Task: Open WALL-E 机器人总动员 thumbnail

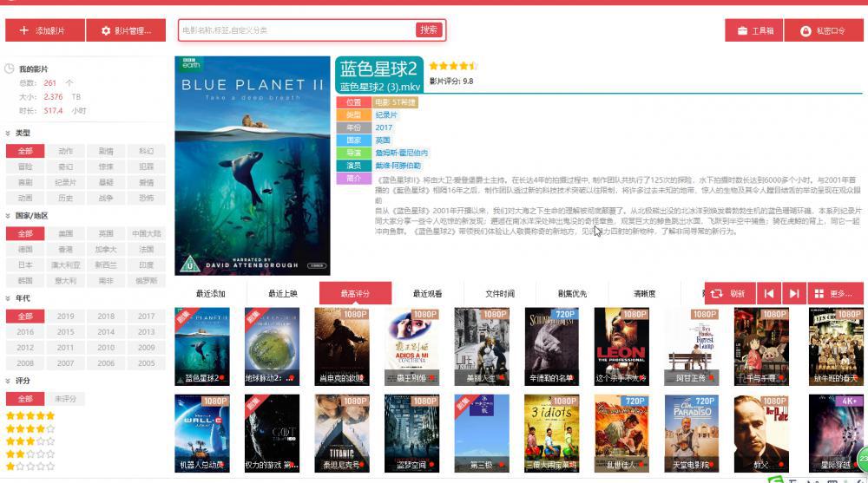Action: (202, 434)
